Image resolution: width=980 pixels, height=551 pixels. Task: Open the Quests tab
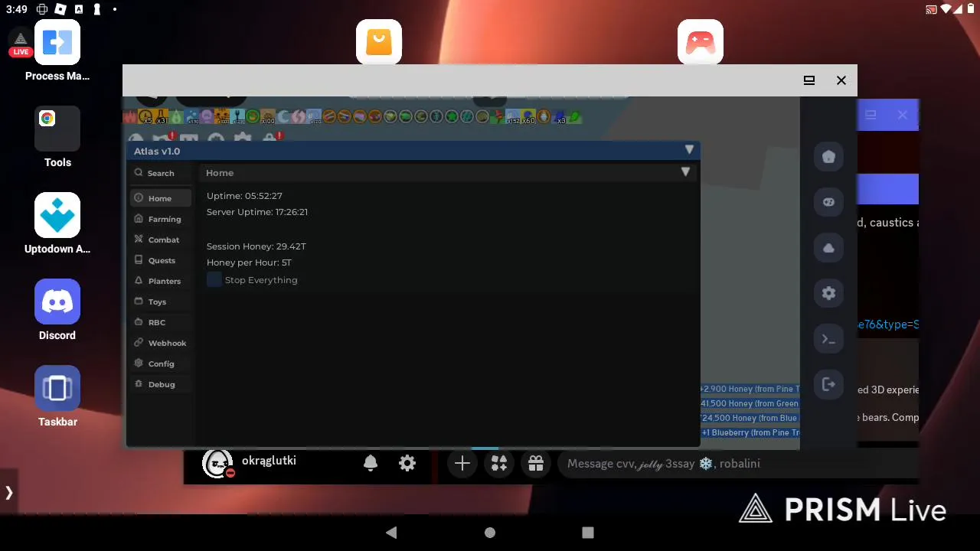point(160,260)
